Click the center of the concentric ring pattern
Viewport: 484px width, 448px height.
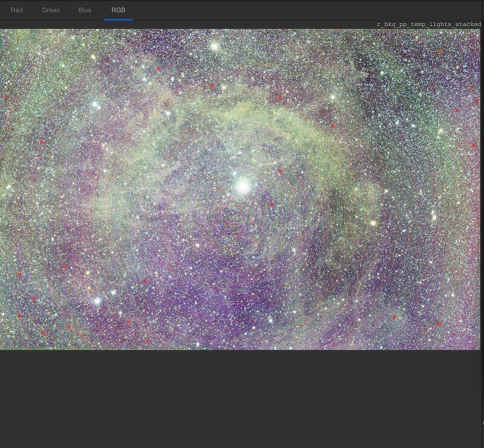coord(232,214)
